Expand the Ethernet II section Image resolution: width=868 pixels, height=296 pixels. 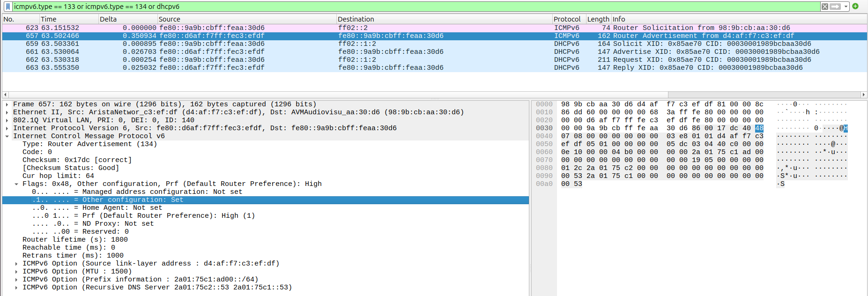tap(7, 112)
